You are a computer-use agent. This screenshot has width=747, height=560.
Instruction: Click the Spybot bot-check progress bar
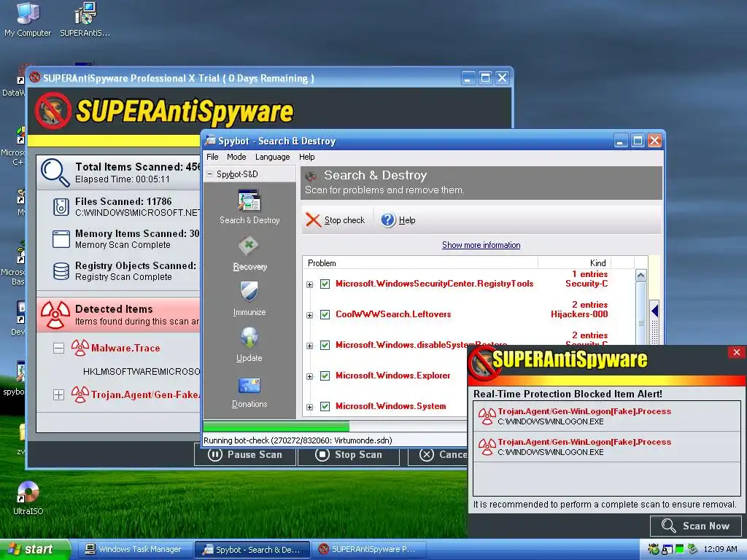tap(335, 426)
